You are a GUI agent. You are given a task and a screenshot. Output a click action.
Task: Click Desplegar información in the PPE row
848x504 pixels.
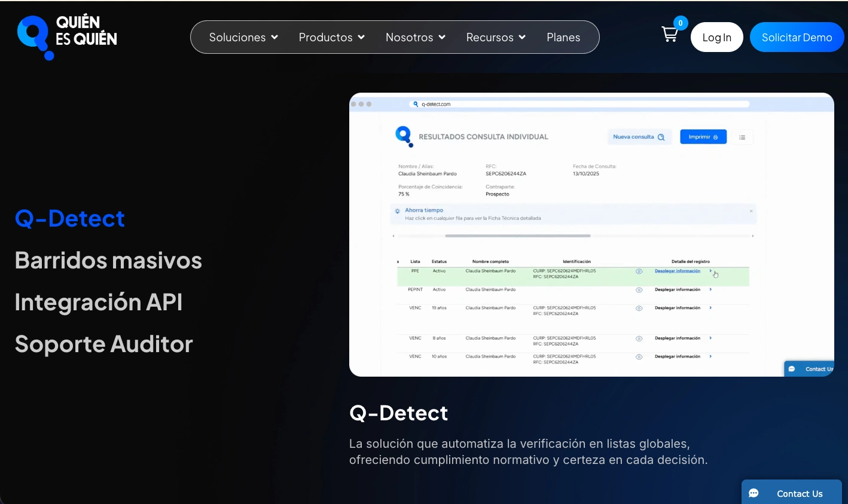[x=678, y=271]
